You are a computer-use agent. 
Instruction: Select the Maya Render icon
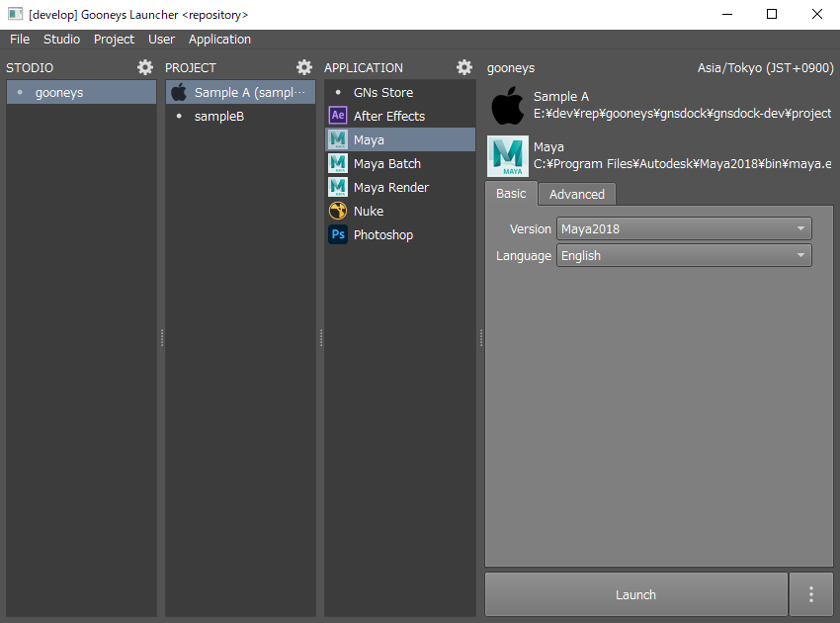pos(338,187)
